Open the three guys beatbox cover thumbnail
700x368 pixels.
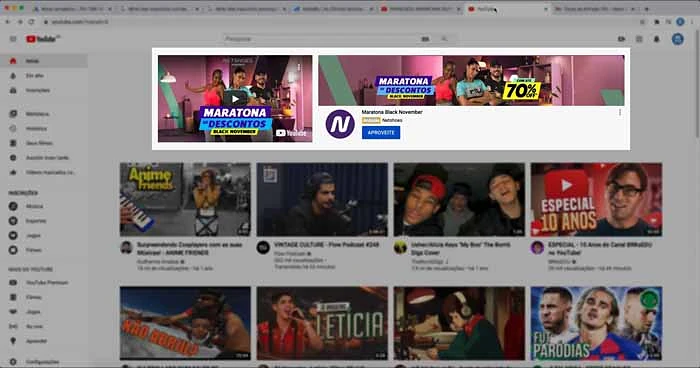pyautogui.click(x=459, y=200)
